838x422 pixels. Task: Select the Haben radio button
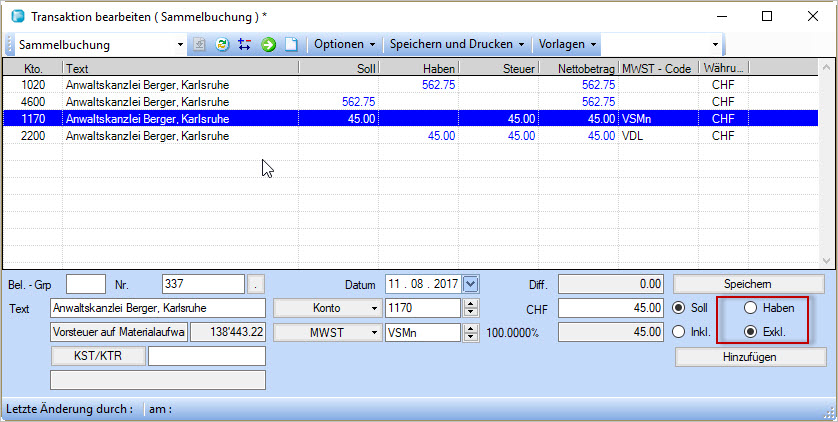point(750,308)
